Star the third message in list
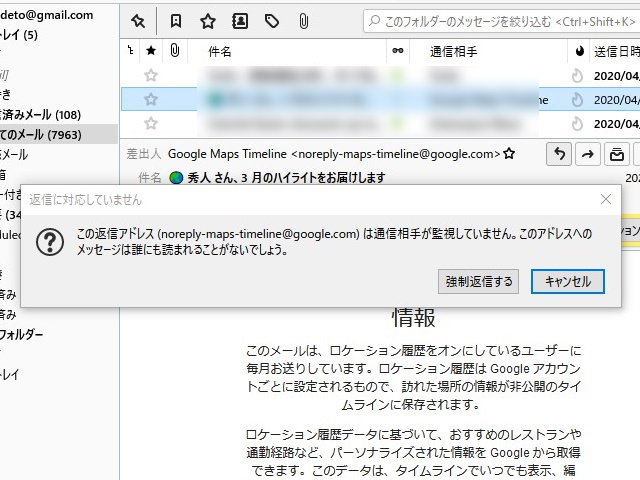The width and height of the screenshot is (640, 480). pos(151,123)
